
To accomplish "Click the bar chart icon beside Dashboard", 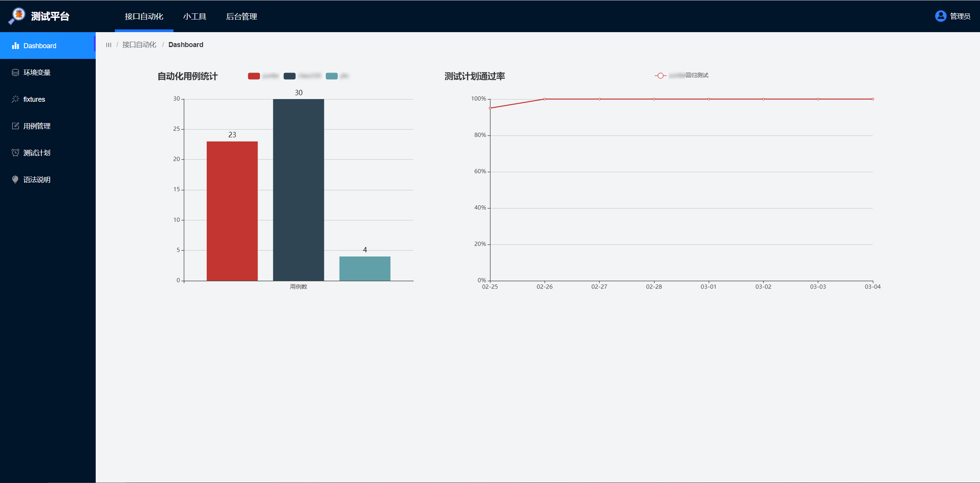I will (15, 46).
